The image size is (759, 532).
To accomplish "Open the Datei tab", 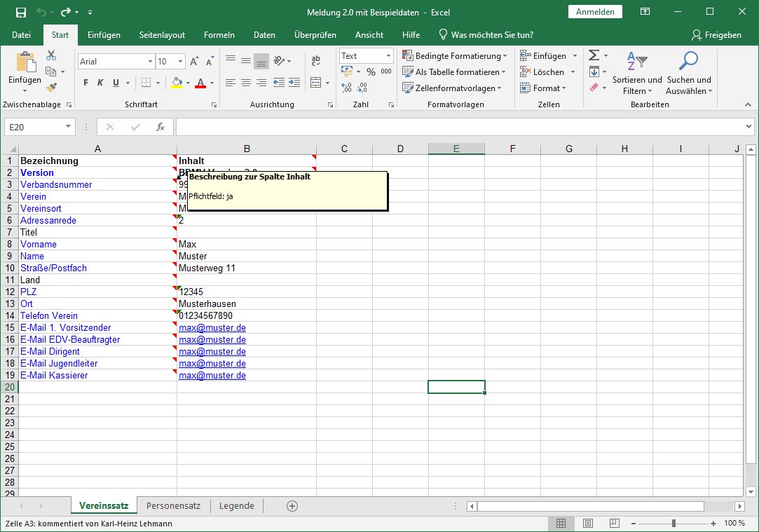I will coord(21,35).
